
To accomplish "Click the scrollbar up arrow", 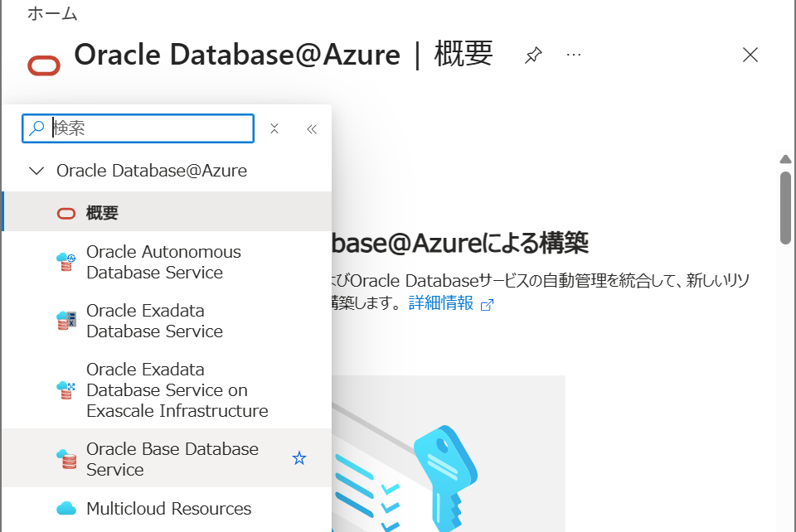I will [785, 159].
